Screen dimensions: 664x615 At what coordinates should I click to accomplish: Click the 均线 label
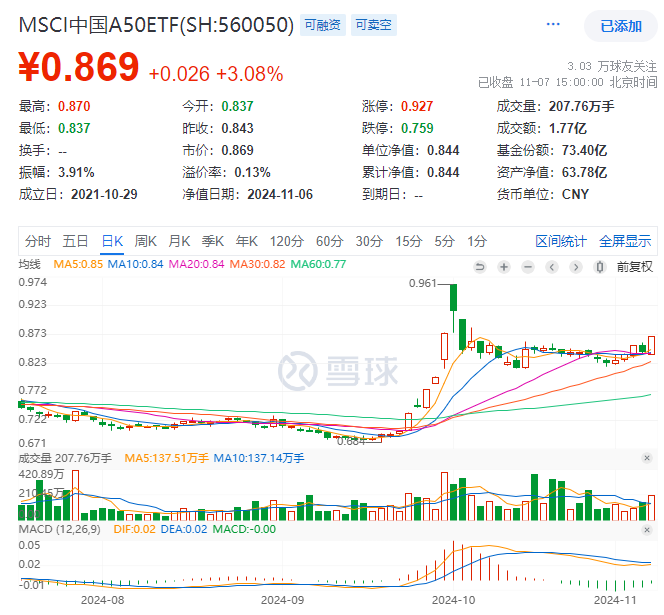29,264
